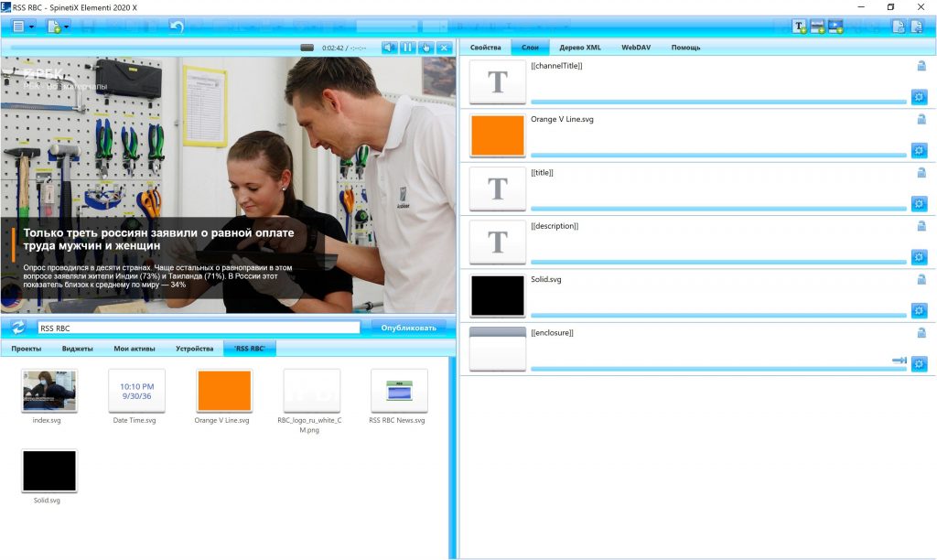This screenshot has height=560, width=937.
Task: Open settings gear for the [[channelTitle]] layer
Action: (x=919, y=96)
